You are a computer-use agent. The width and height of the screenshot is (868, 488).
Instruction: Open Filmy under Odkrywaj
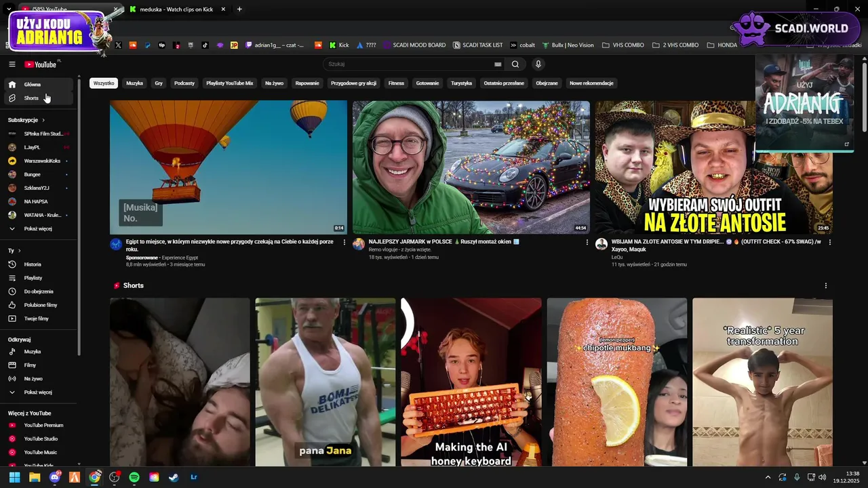(x=39, y=365)
